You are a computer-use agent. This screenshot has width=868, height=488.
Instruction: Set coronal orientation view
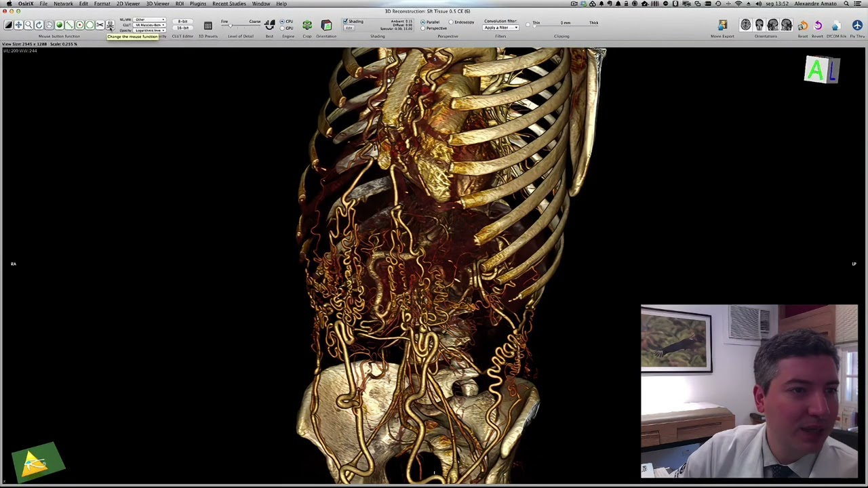pyautogui.click(x=759, y=25)
